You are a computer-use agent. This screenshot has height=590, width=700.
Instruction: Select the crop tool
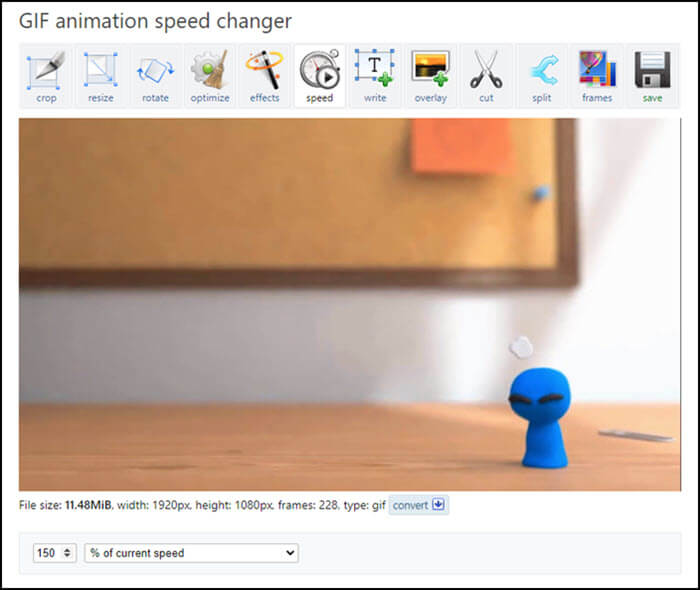(46, 76)
